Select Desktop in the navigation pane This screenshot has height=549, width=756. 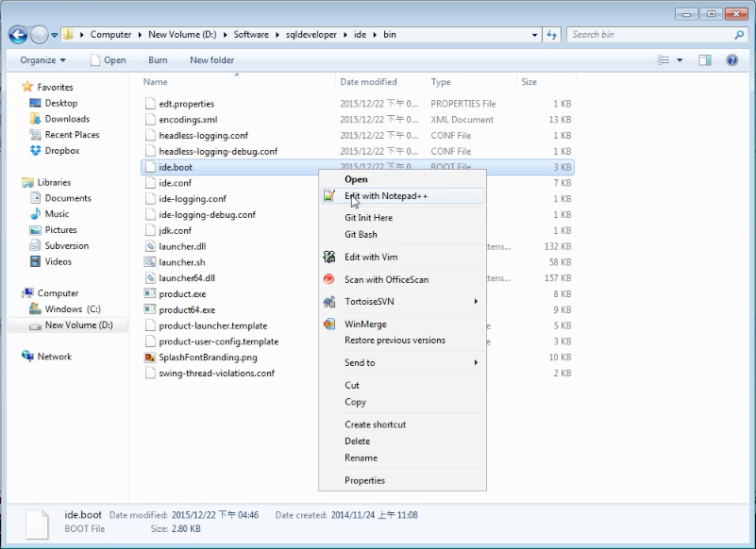(54, 103)
